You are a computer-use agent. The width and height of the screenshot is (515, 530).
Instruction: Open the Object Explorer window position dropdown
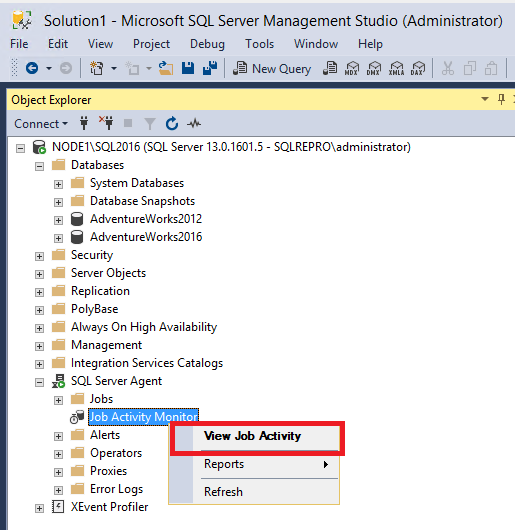(485, 99)
